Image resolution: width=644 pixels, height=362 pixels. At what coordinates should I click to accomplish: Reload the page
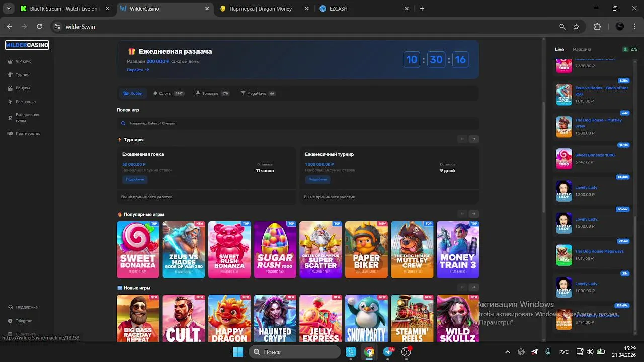(x=39, y=27)
